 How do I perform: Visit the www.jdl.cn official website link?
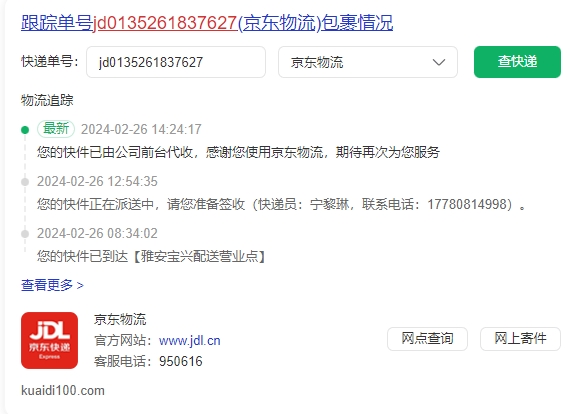tap(189, 341)
